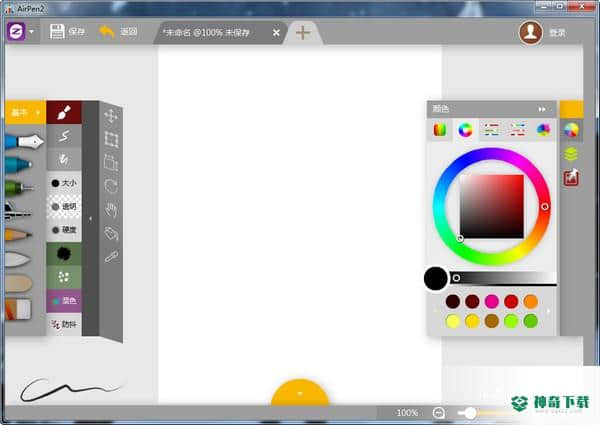Image resolution: width=600 pixels, height=425 pixels.
Task: Open the green layers panel icon
Action: tap(571, 155)
